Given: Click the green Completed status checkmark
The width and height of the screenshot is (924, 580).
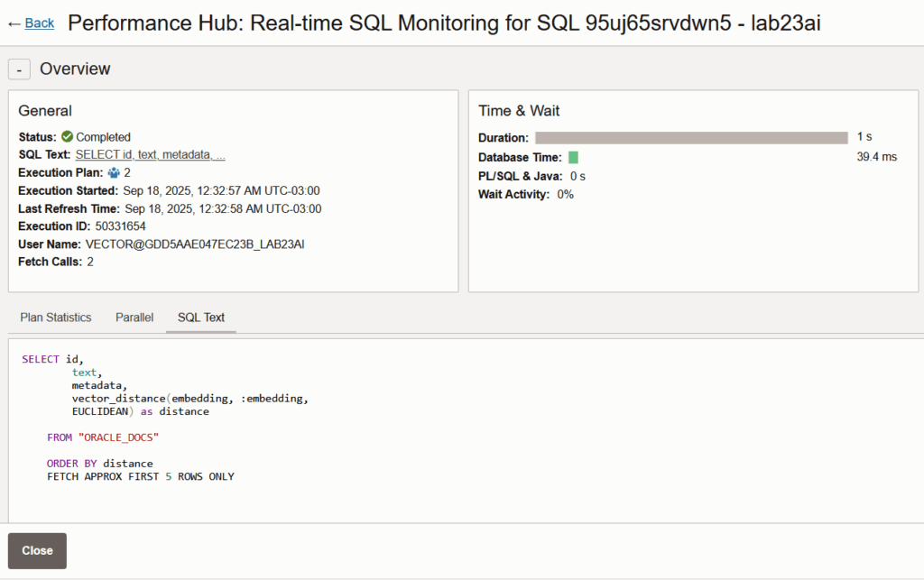Looking at the screenshot, I should [67, 137].
